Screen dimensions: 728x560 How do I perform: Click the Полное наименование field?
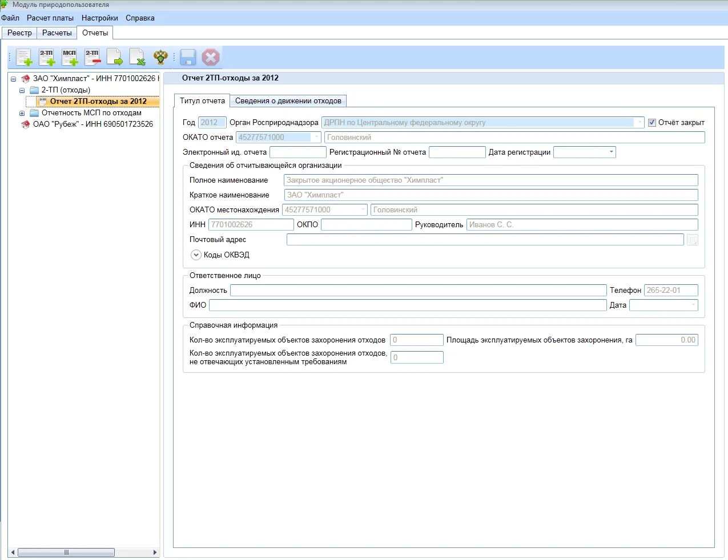[490, 180]
